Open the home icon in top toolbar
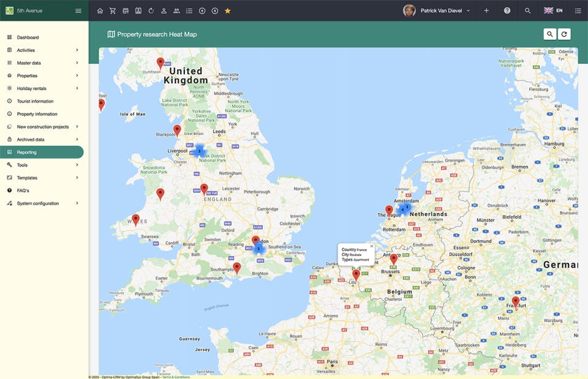The image size is (588, 379). click(100, 11)
